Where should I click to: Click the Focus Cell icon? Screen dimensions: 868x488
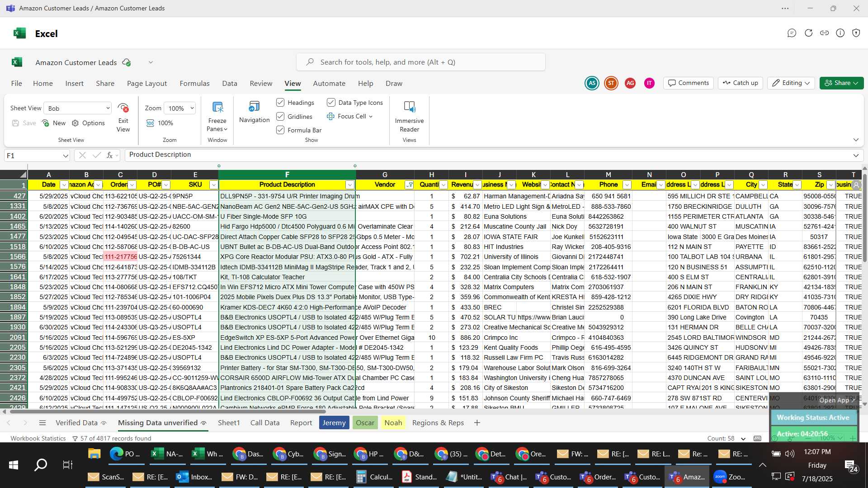(330, 116)
